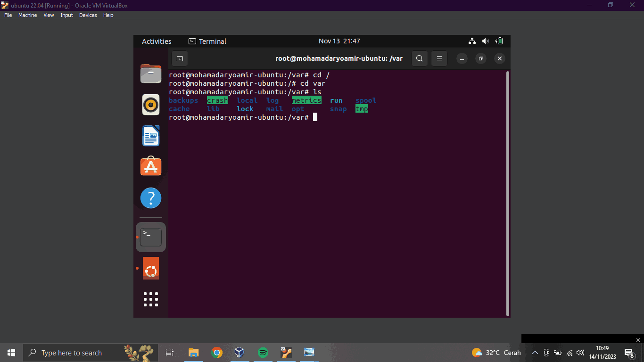
Task: Click 'log' directory name
Action: click(x=272, y=100)
